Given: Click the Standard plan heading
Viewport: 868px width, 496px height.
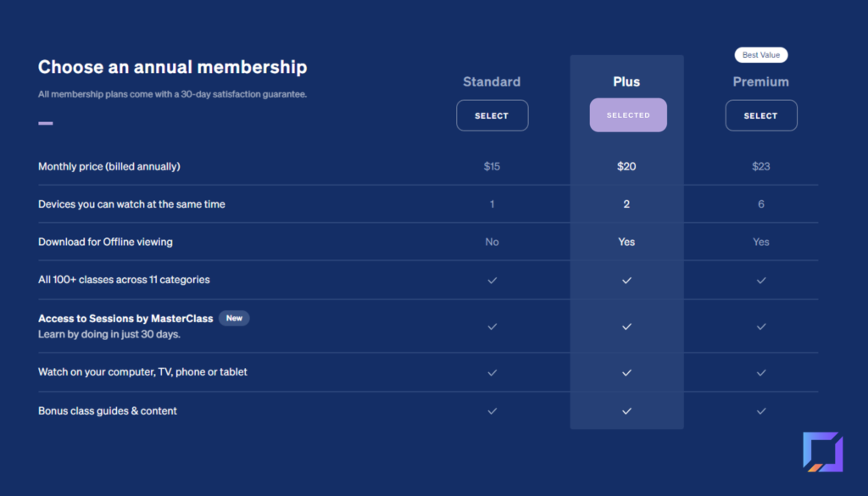Looking at the screenshot, I should [x=492, y=81].
